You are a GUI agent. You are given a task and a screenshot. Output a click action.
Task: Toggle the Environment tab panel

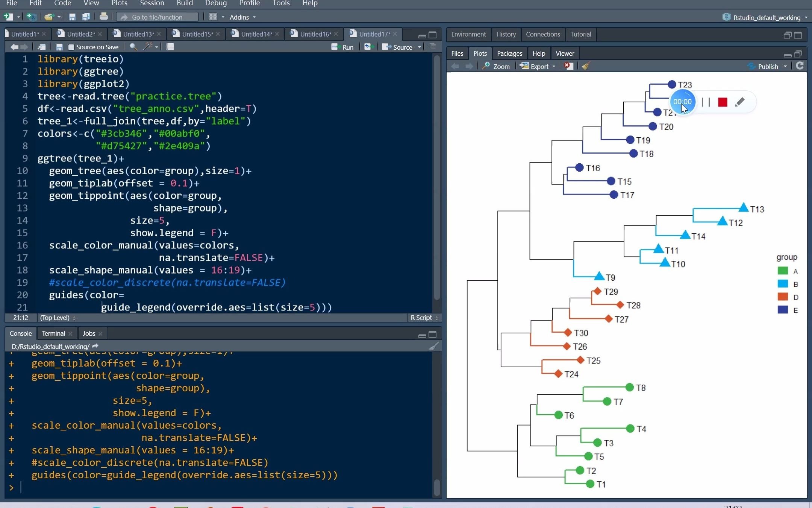click(x=468, y=34)
